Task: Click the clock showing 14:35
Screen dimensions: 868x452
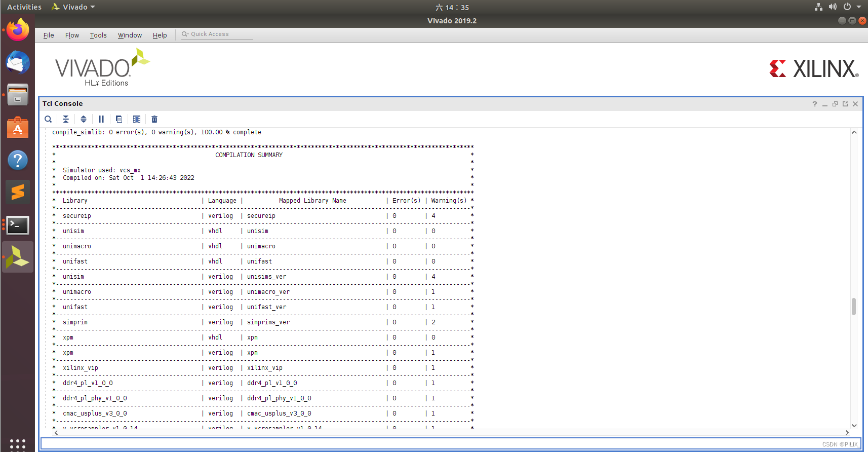Action: tap(452, 7)
